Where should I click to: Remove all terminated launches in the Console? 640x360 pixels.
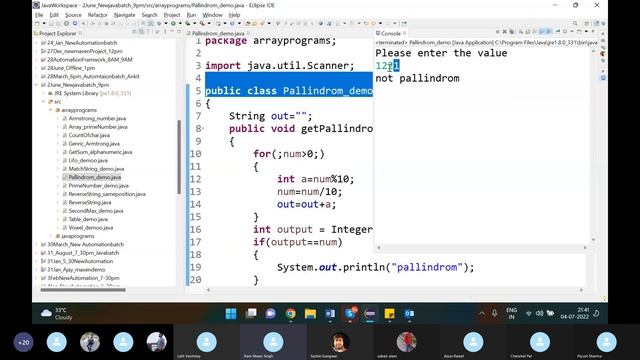pyautogui.click(x=511, y=31)
